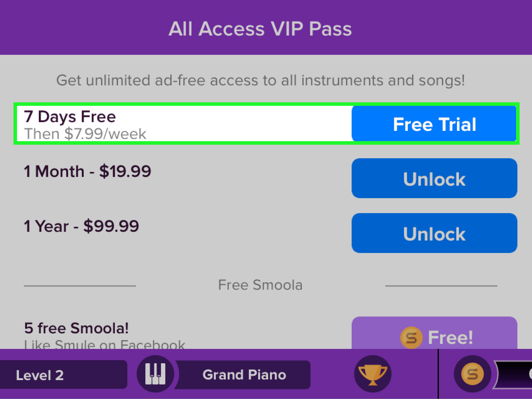532x399 pixels.
Task: Unlock the 1 Month $19.99 pass
Action: (434, 178)
